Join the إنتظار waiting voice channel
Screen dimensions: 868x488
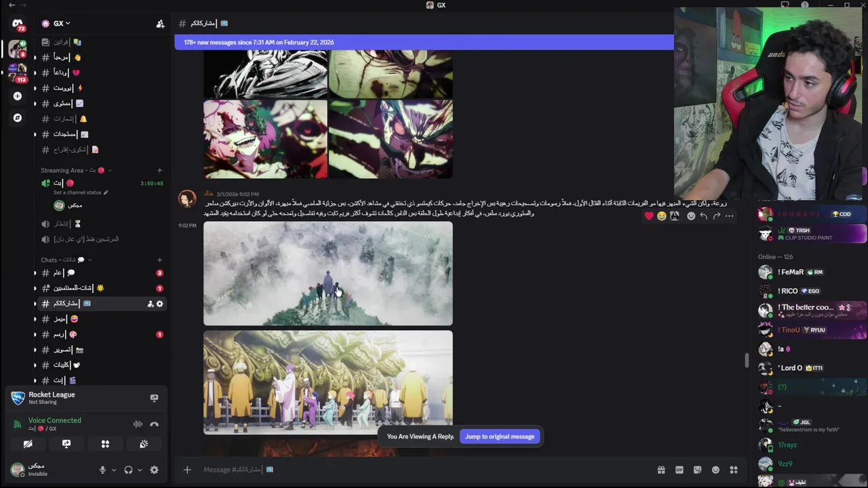100,224
